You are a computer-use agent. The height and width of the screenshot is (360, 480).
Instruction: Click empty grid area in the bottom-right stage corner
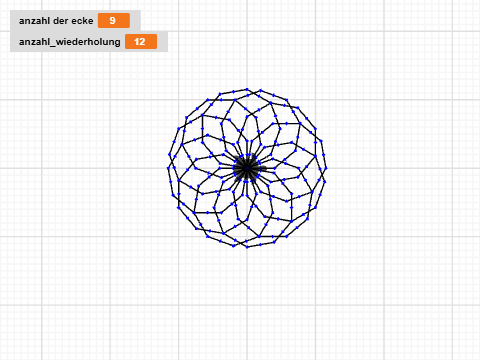click(x=433, y=333)
